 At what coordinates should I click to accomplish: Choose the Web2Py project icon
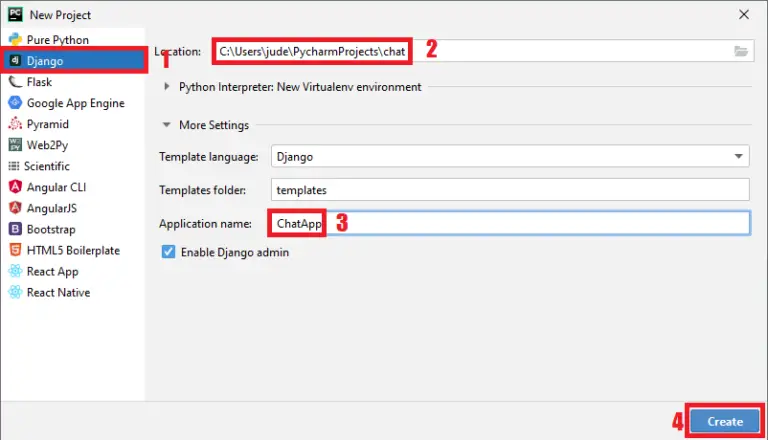coord(15,145)
